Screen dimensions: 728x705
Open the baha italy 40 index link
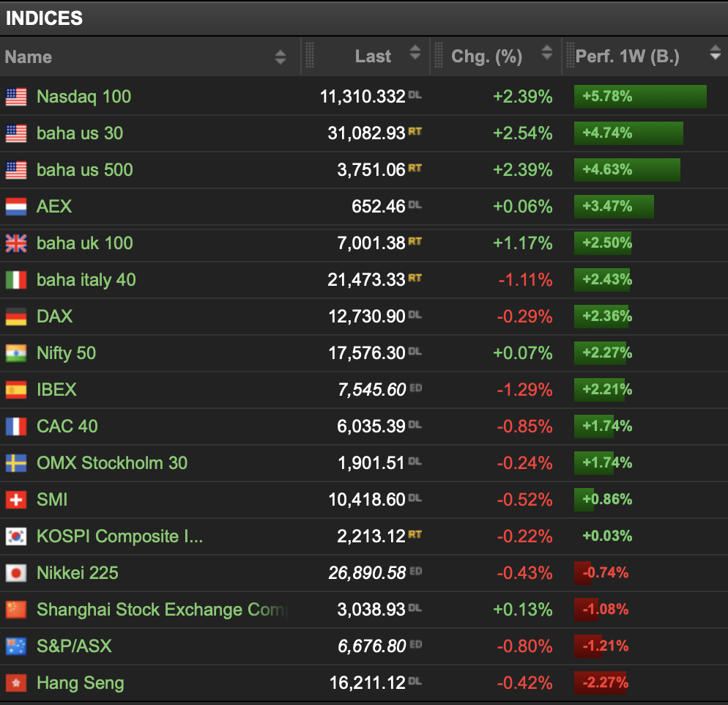86,280
